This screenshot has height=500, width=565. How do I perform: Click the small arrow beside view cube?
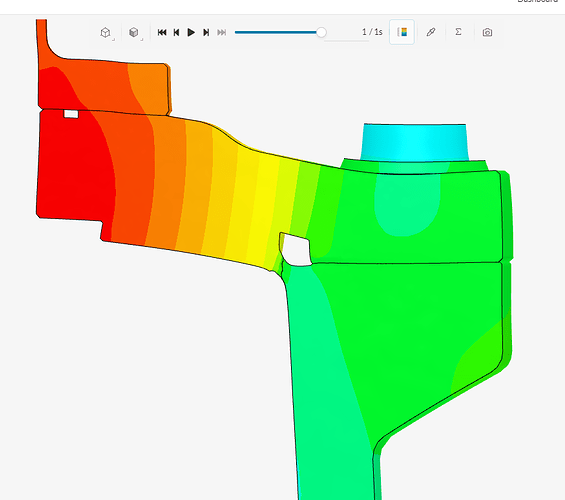pyautogui.click(x=113, y=39)
